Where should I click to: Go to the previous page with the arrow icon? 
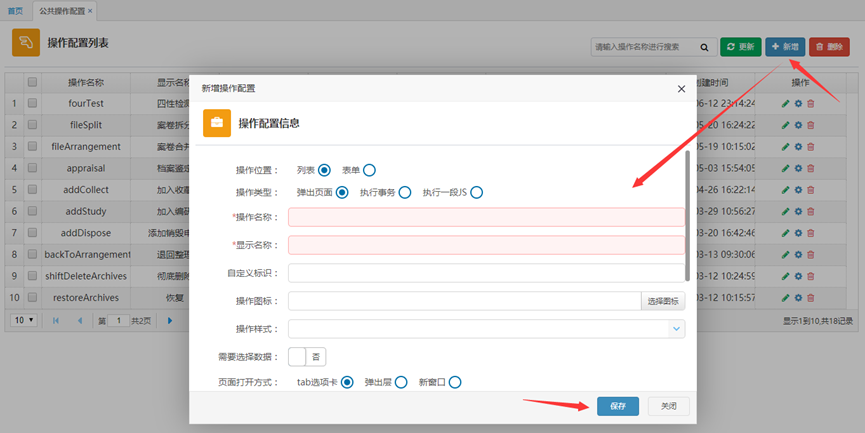[x=80, y=320]
